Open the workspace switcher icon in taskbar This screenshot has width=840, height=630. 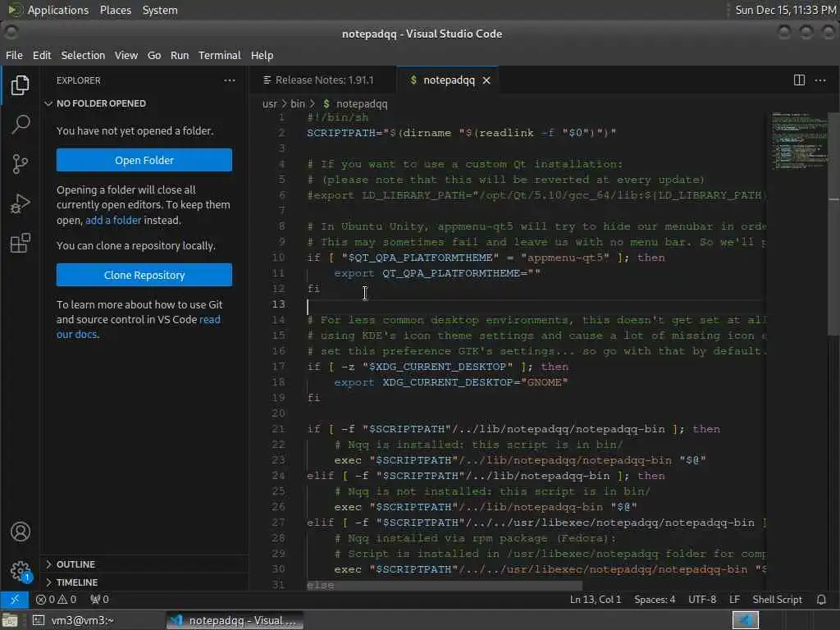point(746,620)
